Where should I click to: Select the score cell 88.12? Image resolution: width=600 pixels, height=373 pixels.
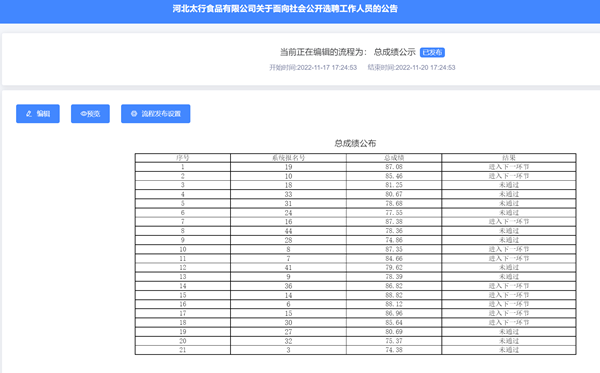pyautogui.click(x=394, y=304)
